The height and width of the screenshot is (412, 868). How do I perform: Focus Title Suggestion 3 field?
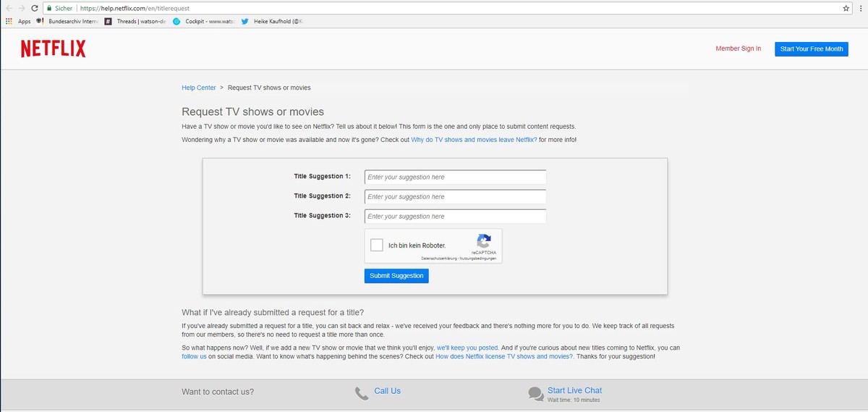(455, 216)
